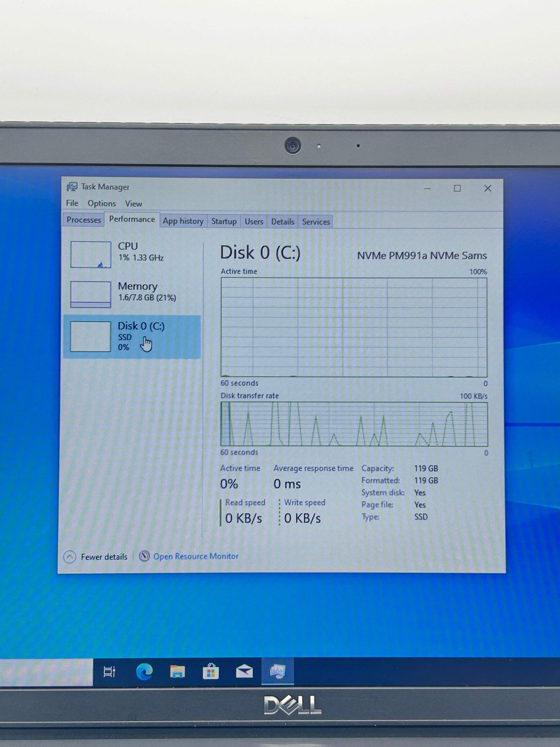Click the Disk transfer rate graph
The image size is (560, 747).
coord(354,424)
